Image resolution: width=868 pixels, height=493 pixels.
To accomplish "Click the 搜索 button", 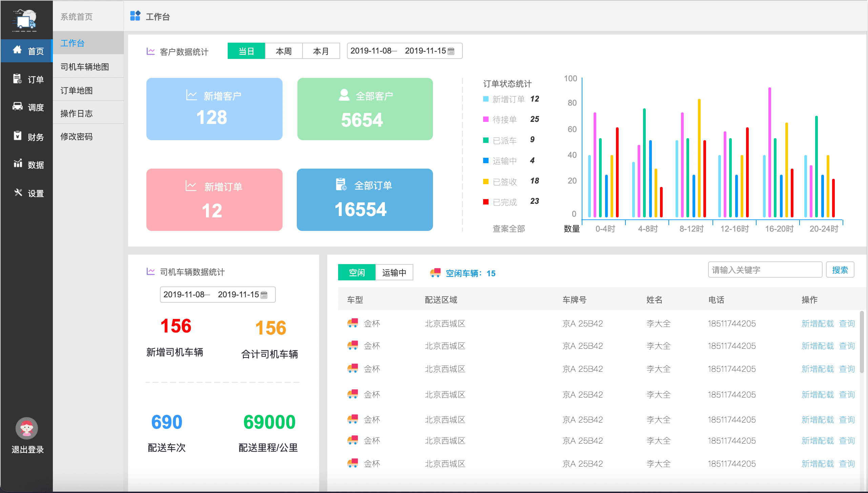I will (x=840, y=270).
